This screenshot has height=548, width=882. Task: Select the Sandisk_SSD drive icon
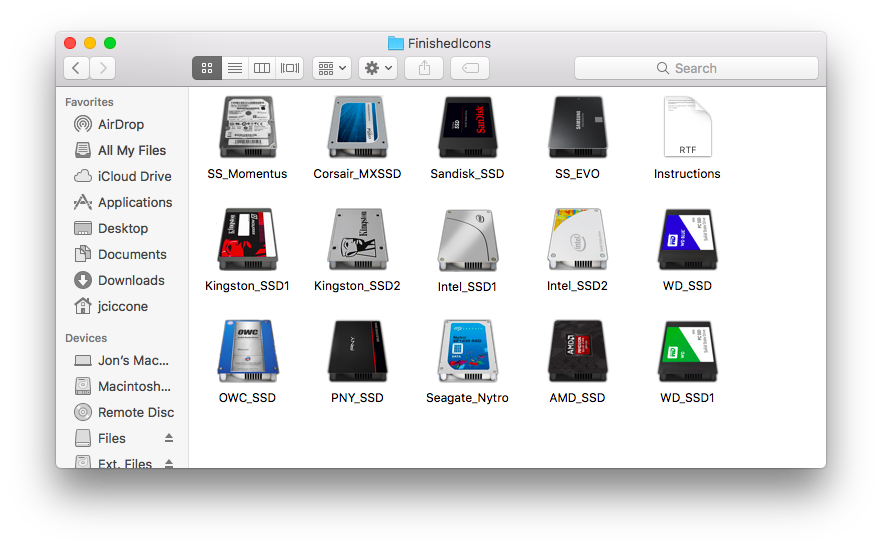click(467, 127)
